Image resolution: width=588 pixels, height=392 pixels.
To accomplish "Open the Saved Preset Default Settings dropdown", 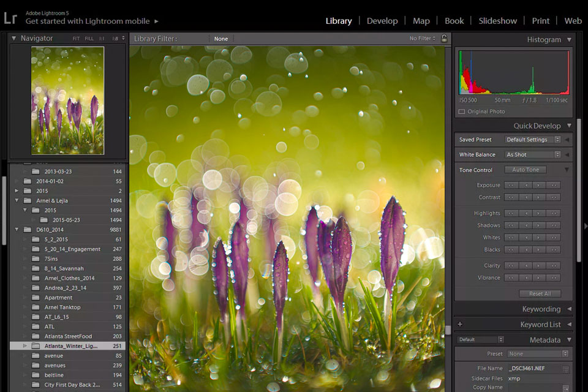I will tap(532, 140).
